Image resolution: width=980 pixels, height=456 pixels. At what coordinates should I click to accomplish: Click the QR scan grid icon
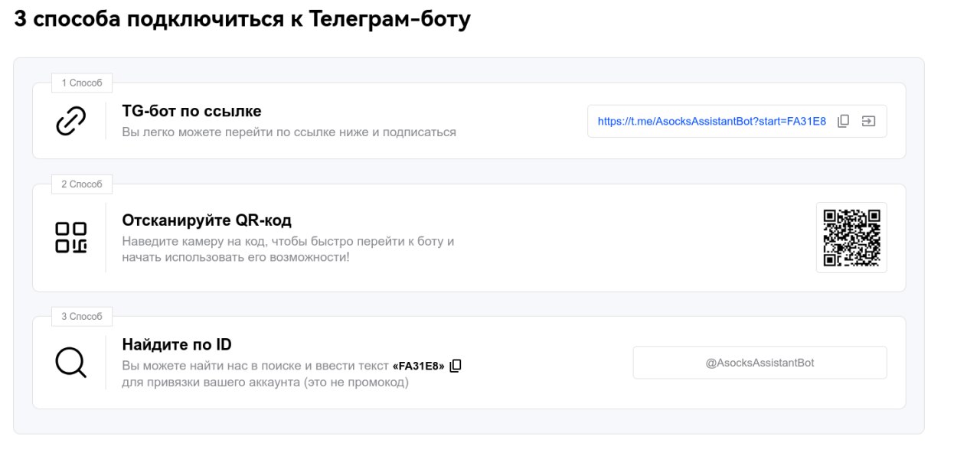click(70, 237)
